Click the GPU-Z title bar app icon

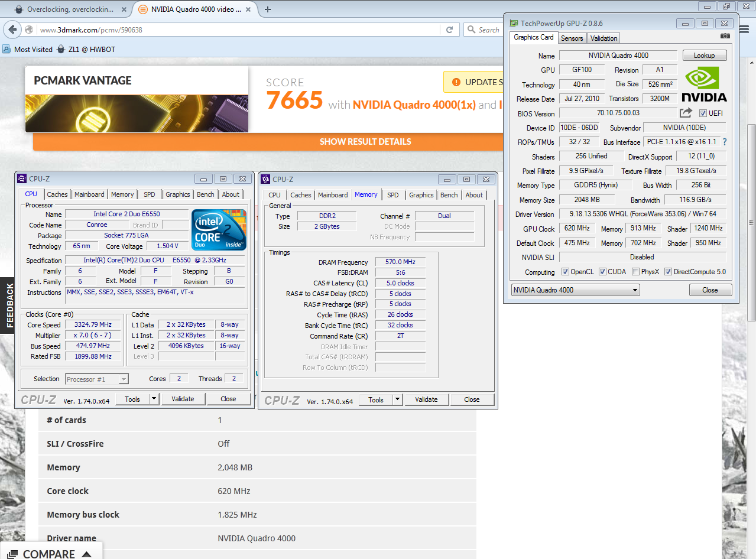(x=513, y=23)
